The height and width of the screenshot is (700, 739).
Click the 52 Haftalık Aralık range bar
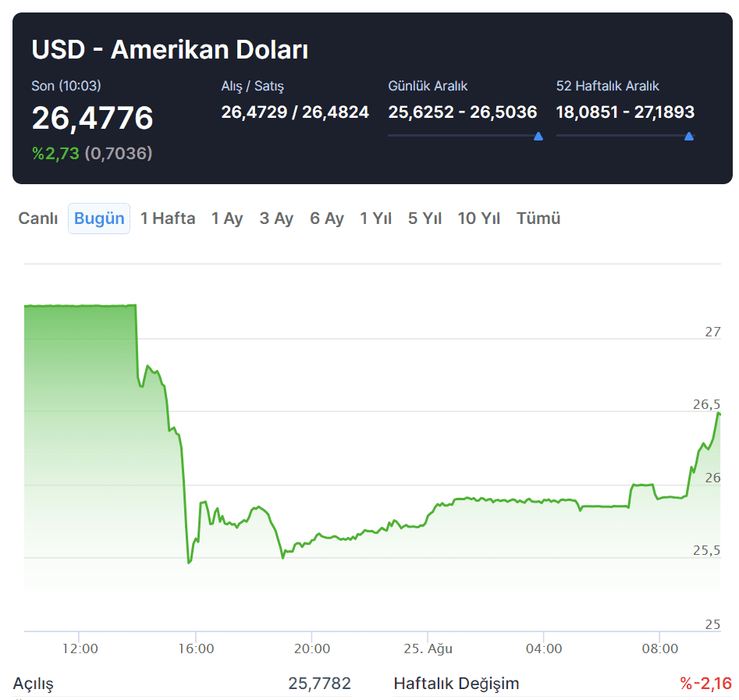[x=621, y=135]
